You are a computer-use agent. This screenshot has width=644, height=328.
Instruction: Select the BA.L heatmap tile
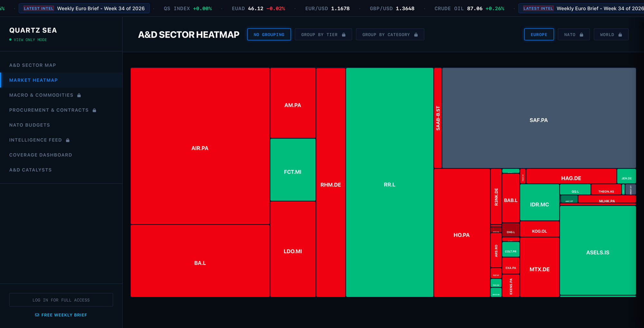coord(200,261)
